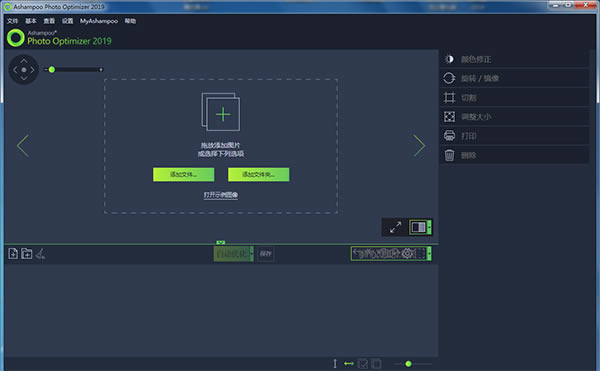The width and height of the screenshot is (600, 371).
Task: Click the broom clear-list icon
Action: [41, 254]
